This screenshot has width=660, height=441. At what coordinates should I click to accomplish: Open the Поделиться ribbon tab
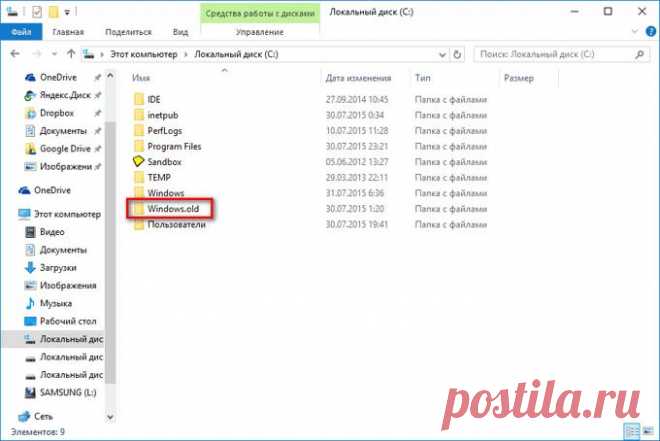click(x=128, y=32)
